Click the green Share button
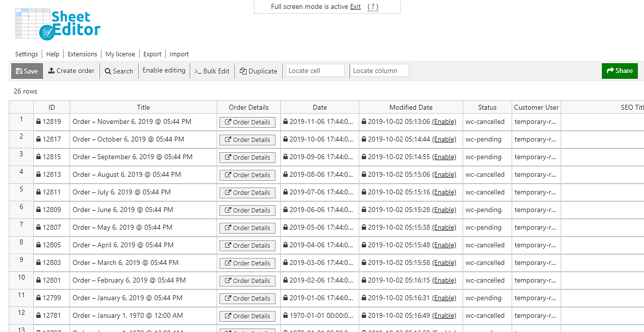Image resolution: width=644 pixels, height=332 pixels. (619, 71)
